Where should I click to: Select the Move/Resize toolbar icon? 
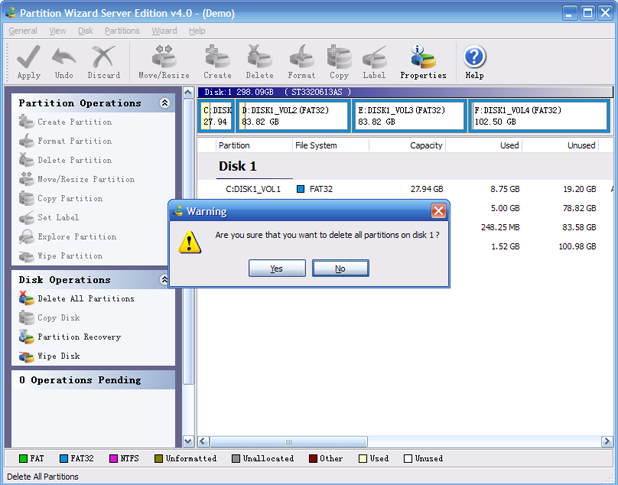click(x=164, y=62)
